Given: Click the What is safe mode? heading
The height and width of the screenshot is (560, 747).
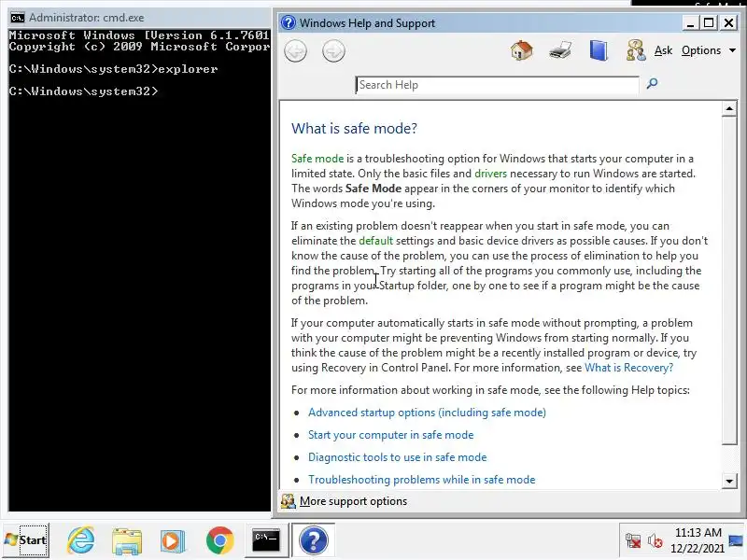Looking at the screenshot, I should coord(354,128).
